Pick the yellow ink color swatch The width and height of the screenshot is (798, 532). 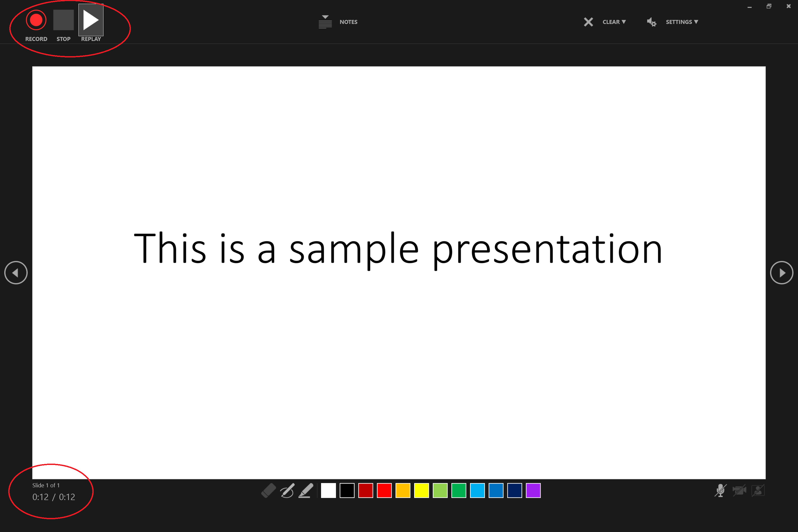(x=421, y=491)
